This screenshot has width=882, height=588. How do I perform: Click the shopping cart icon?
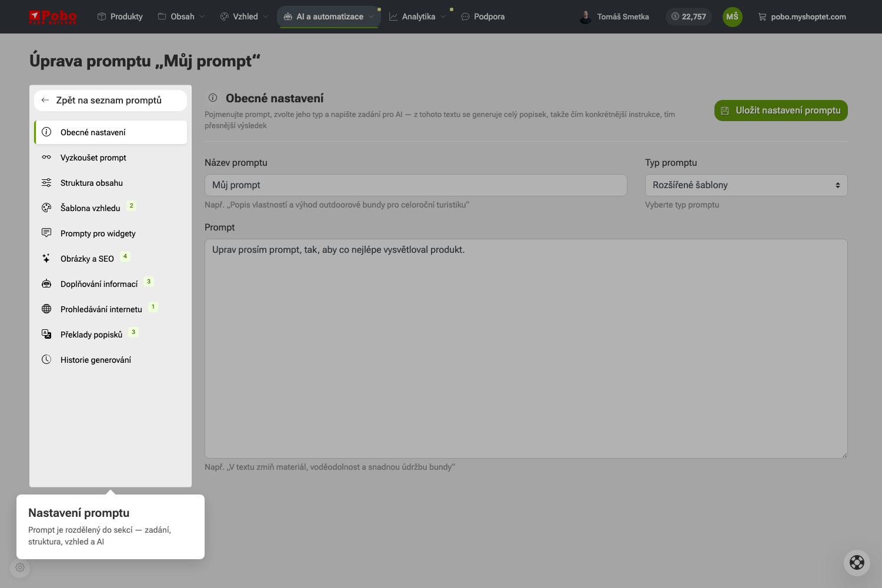762,16
